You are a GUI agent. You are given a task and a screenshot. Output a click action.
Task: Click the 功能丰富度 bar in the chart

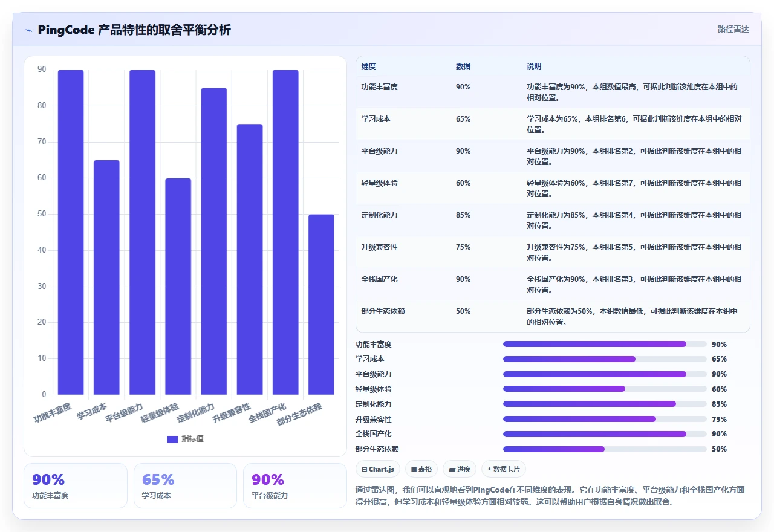[71, 232]
